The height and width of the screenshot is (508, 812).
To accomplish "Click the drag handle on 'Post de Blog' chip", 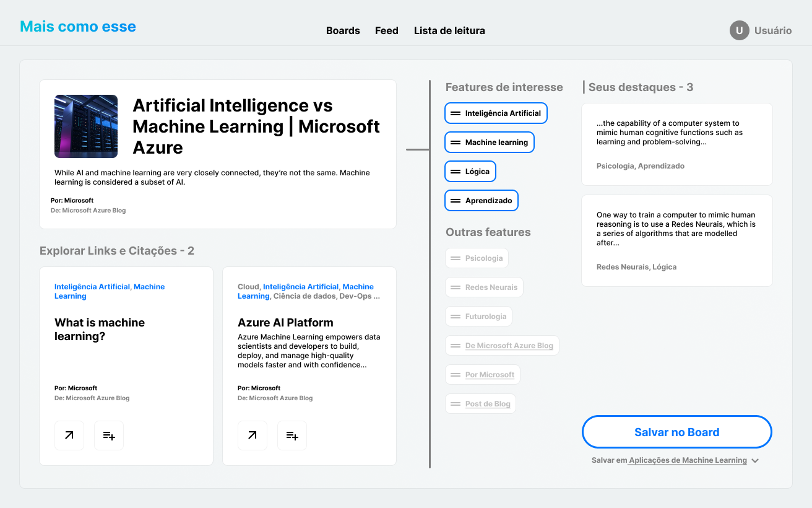I will click(456, 404).
